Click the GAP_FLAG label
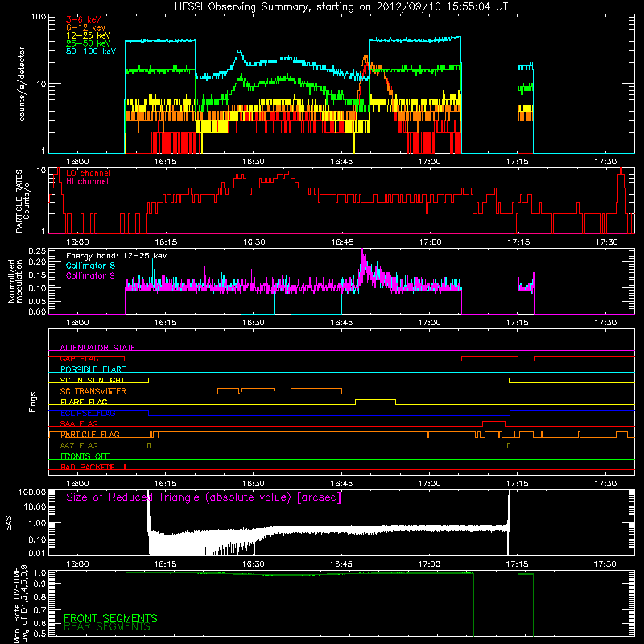 click(x=79, y=358)
